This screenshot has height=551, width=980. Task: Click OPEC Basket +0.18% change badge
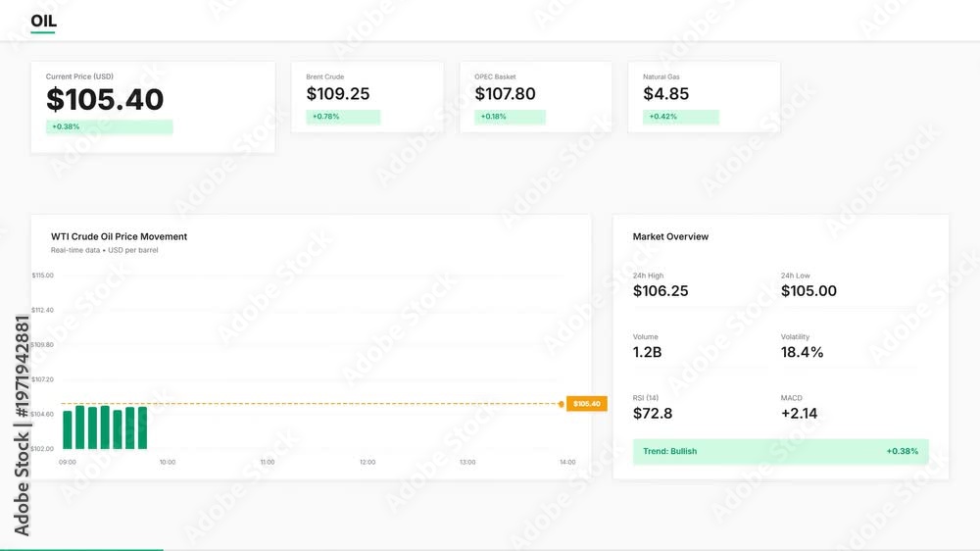tap(510, 117)
